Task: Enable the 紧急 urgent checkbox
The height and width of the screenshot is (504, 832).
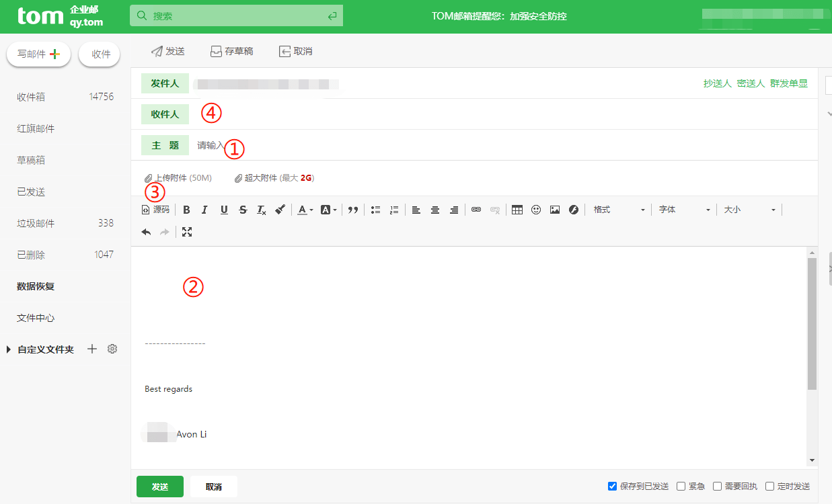Action: tap(681, 487)
